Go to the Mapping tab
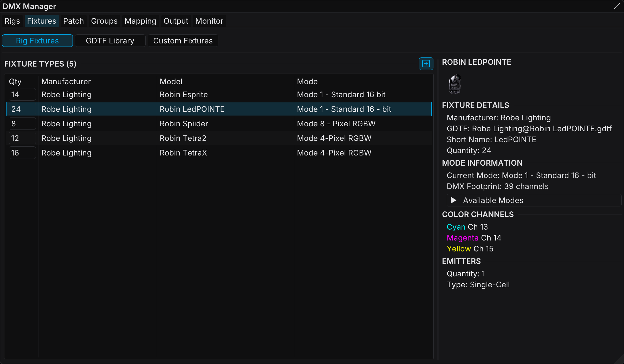Viewport: 624px width, 364px height. 140,21
